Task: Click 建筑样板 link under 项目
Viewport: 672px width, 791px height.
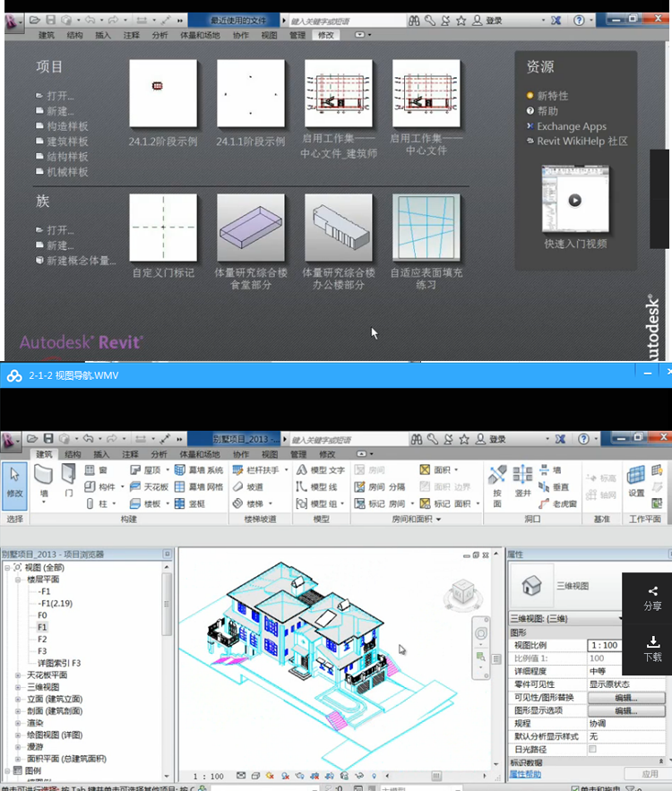Action: pyautogui.click(x=67, y=142)
